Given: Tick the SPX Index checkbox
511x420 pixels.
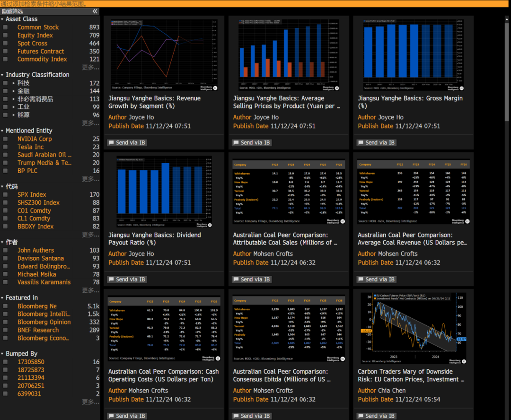Looking at the screenshot, I should point(5,194).
